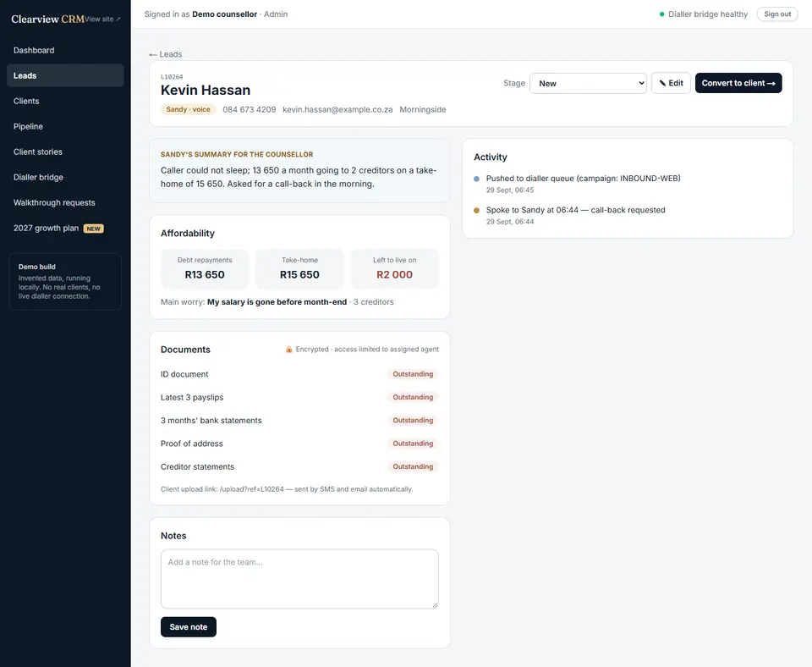This screenshot has height=667, width=812.
Task: Click the Kevin Hassan heading
Action: click(205, 91)
